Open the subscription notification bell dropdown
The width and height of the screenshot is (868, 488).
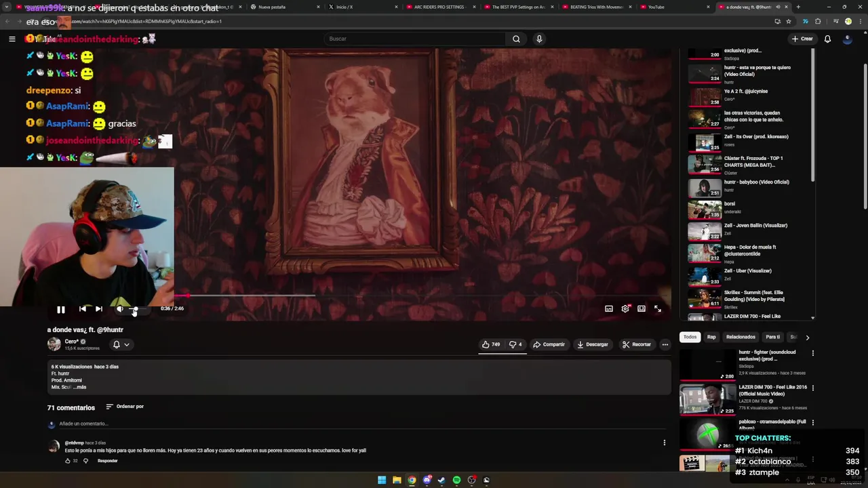pos(121,344)
